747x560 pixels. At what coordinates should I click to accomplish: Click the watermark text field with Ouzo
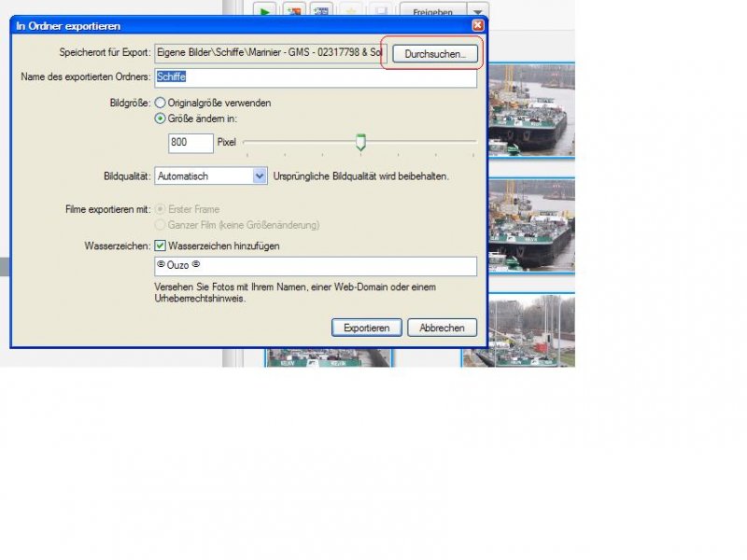pos(316,266)
